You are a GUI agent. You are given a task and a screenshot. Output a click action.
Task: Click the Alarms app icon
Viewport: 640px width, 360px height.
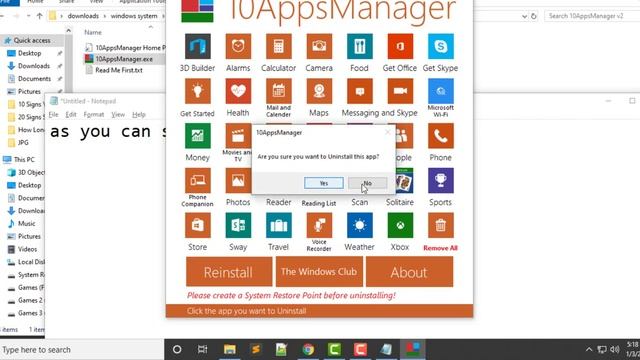[238, 47]
